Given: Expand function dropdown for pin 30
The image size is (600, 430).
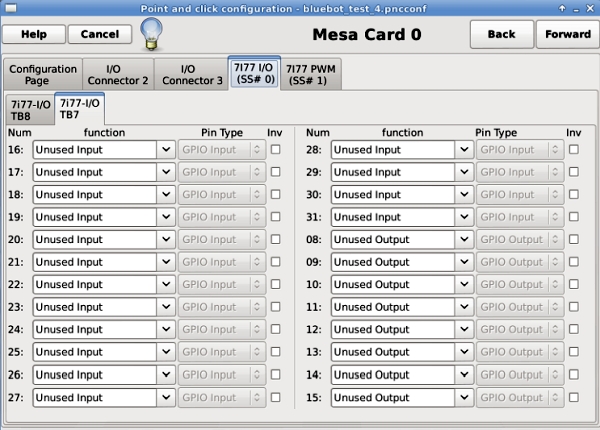Looking at the screenshot, I should pyautogui.click(x=464, y=194).
